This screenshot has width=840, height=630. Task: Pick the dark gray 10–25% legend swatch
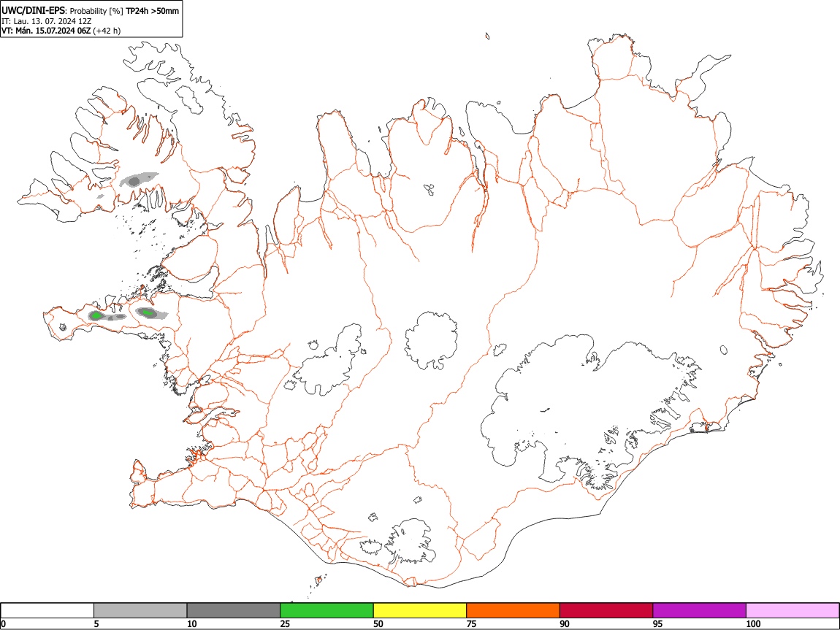point(233,610)
